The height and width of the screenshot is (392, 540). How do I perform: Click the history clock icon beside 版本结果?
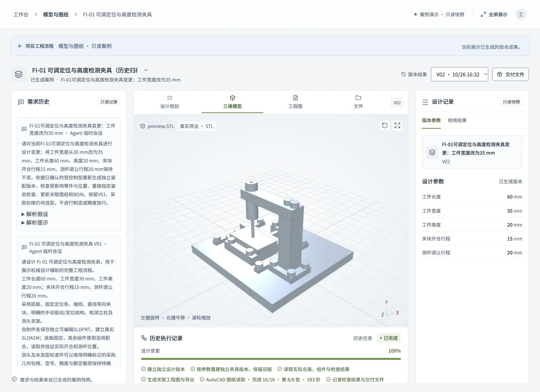[404, 74]
